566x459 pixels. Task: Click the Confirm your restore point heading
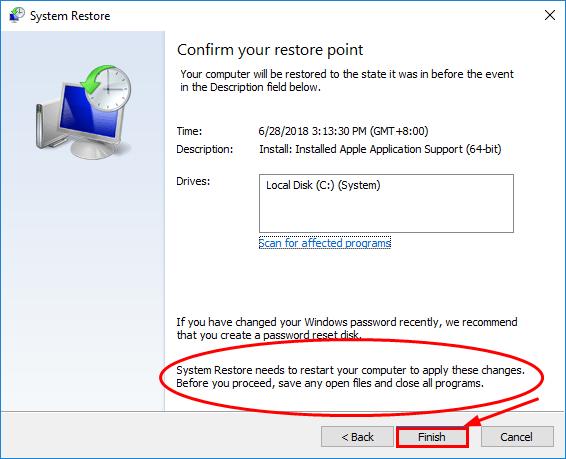(270, 50)
